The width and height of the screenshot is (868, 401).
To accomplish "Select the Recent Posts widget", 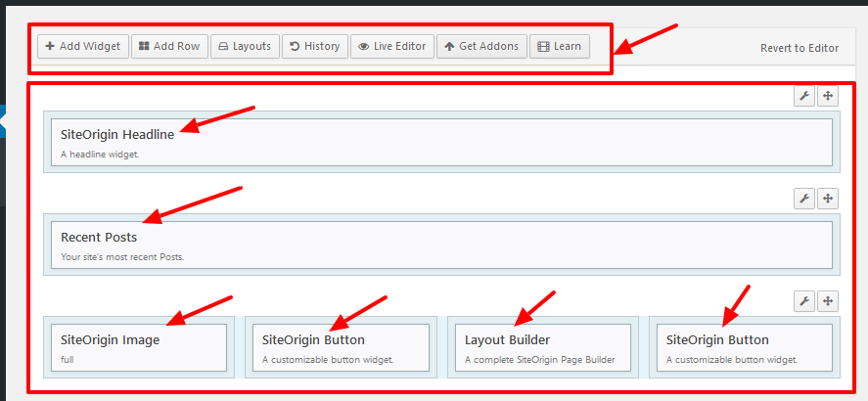I will point(441,245).
